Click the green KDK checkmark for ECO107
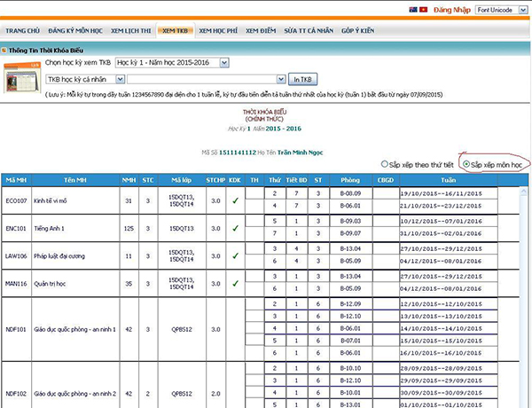The height and width of the screenshot is (408, 532). point(234,200)
